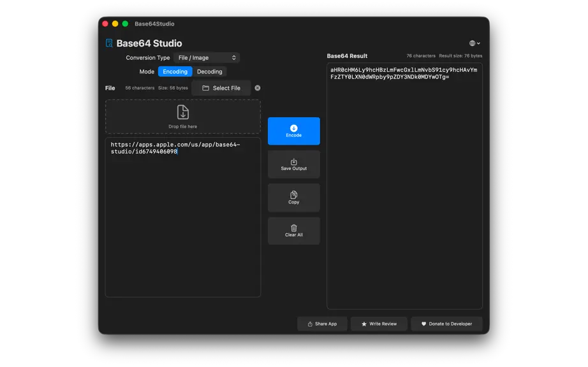The width and height of the screenshot is (588, 367).
Task: Click the Write Review button
Action: pyautogui.click(x=379, y=324)
